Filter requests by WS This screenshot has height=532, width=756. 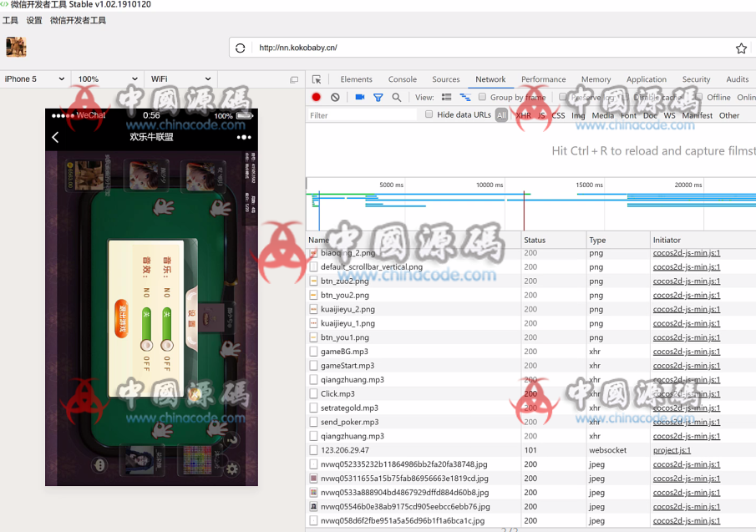pos(669,115)
